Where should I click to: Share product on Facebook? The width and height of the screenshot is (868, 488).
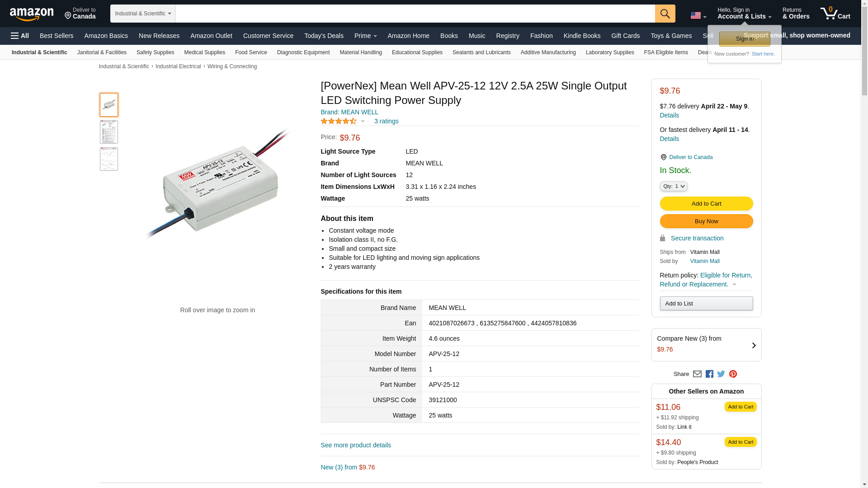[709, 374]
